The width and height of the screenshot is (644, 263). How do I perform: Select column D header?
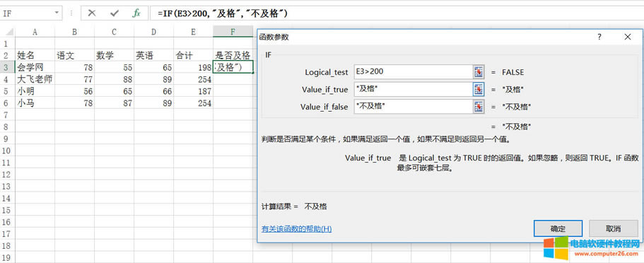pos(153,32)
